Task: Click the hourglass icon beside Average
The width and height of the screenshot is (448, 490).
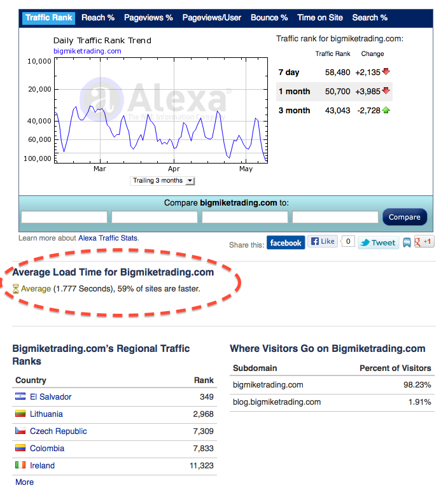Action: [x=16, y=289]
